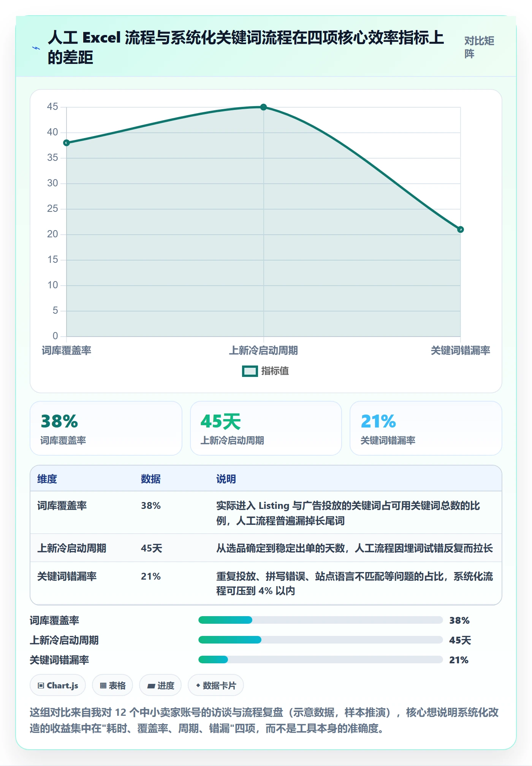Click the 词库覆盖率 x-axis label
Image resolution: width=532 pixels, height=766 pixels.
[x=66, y=351]
